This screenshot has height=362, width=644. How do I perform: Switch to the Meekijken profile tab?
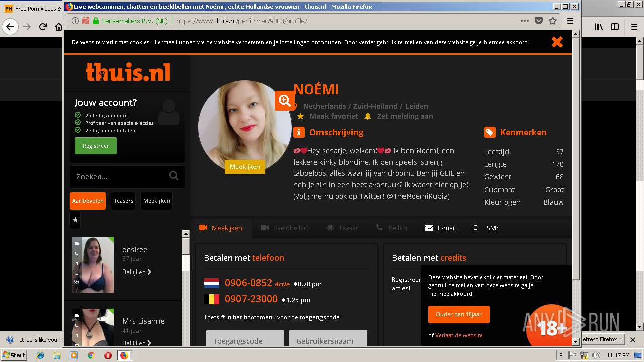point(221,228)
